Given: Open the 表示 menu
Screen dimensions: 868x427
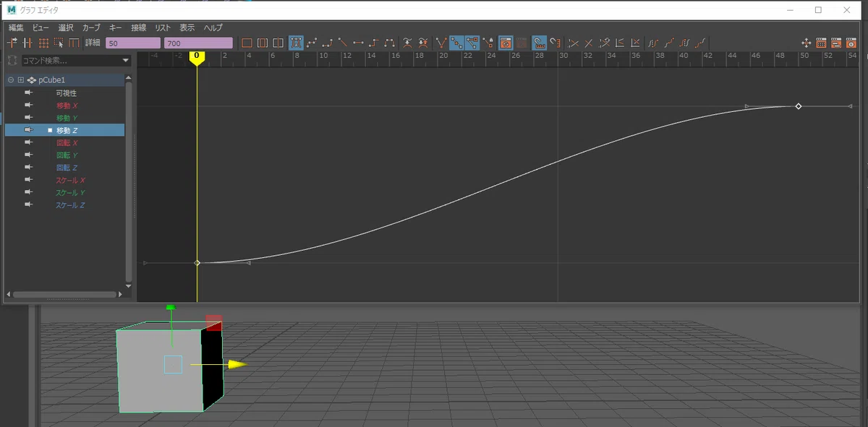Looking at the screenshot, I should 187,27.
